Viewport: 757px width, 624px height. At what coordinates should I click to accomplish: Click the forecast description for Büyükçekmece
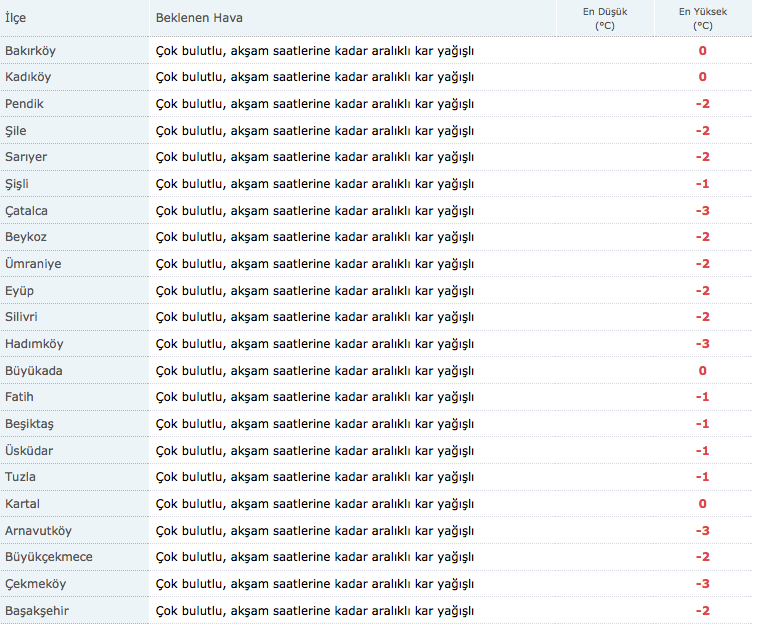(x=314, y=557)
